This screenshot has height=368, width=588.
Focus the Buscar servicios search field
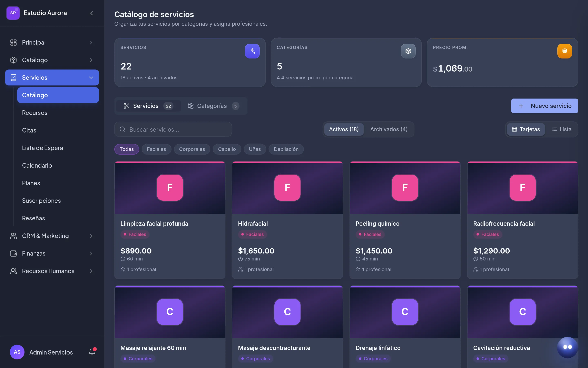pyautogui.click(x=173, y=129)
